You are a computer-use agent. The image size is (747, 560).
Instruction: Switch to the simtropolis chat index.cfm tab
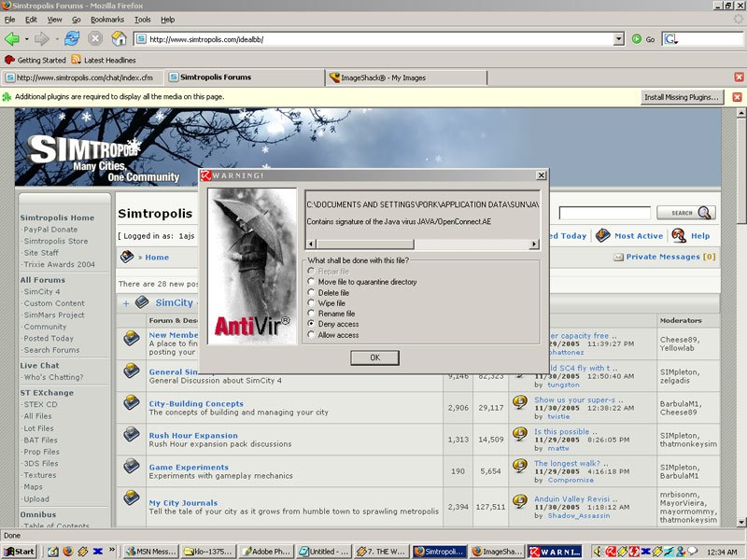(x=82, y=77)
